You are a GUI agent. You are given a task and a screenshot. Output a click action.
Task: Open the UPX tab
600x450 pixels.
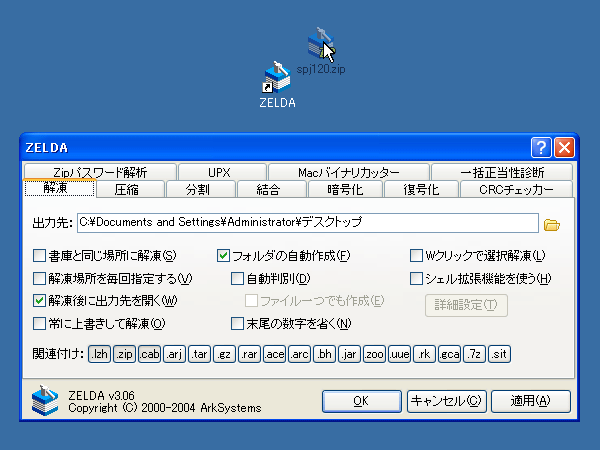click(222, 172)
